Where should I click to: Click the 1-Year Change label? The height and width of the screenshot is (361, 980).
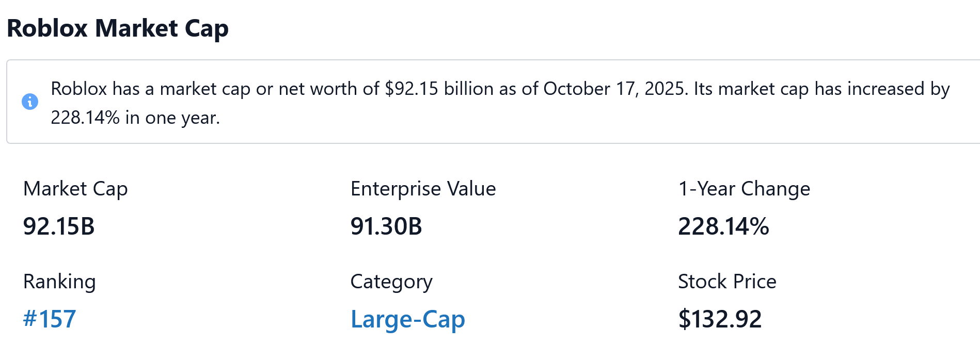click(x=744, y=189)
